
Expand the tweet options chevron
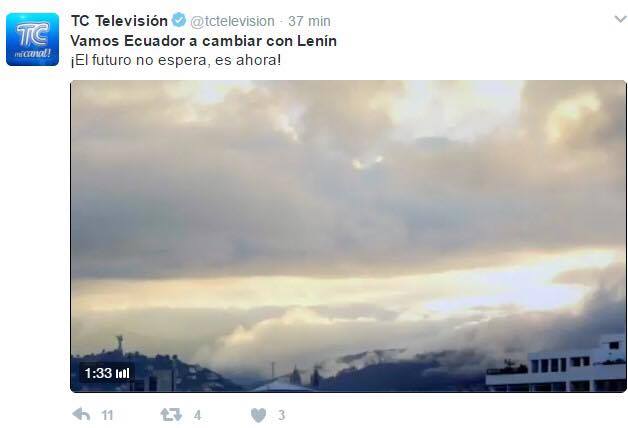621,19
